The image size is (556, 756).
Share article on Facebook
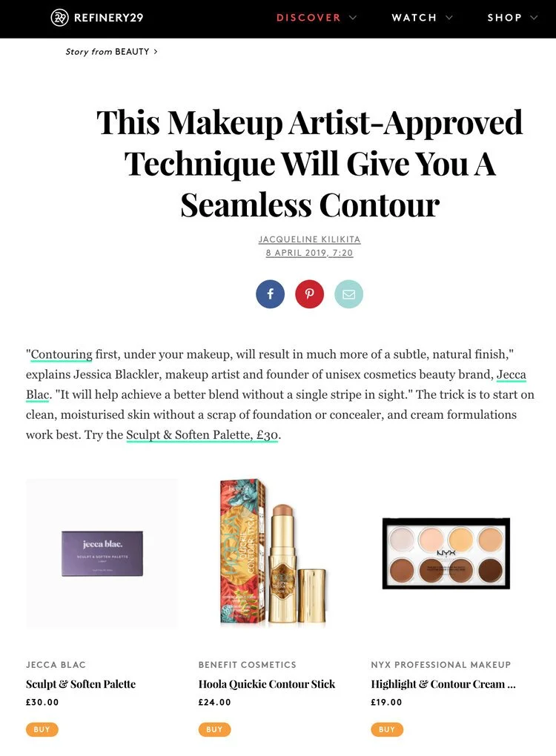click(x=270, y=294)
